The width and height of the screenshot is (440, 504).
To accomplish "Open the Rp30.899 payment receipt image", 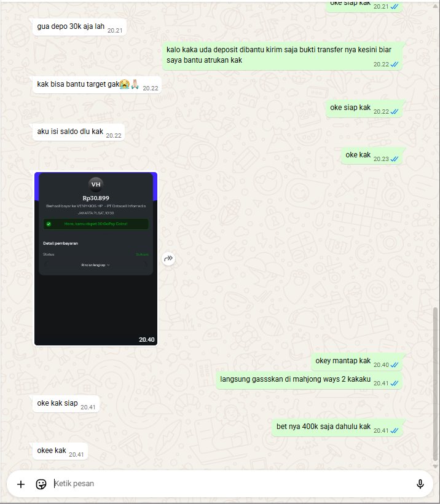I will pyautogui.click(x=96, y=259).
